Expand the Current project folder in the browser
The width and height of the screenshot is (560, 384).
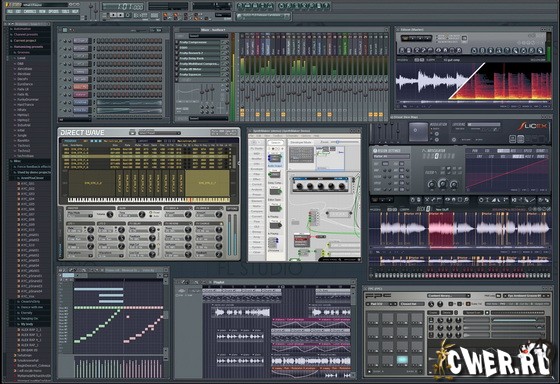(x=25, y=40)
